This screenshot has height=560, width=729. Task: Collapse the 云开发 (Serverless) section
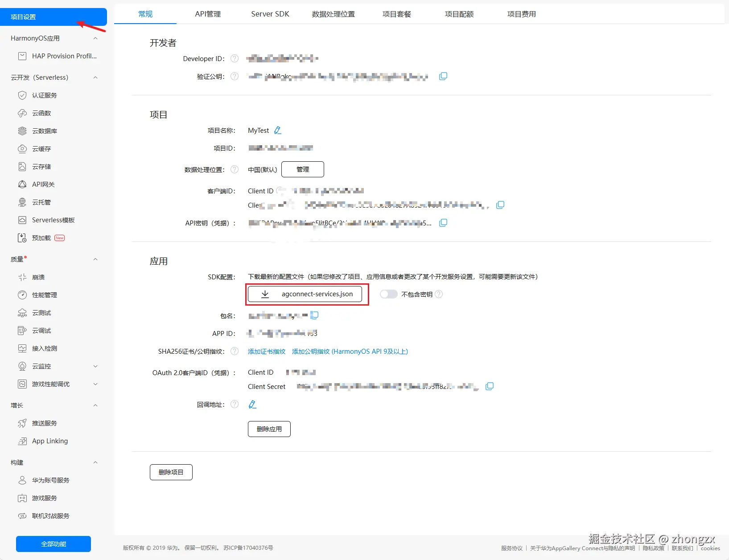tap(95, 78)
